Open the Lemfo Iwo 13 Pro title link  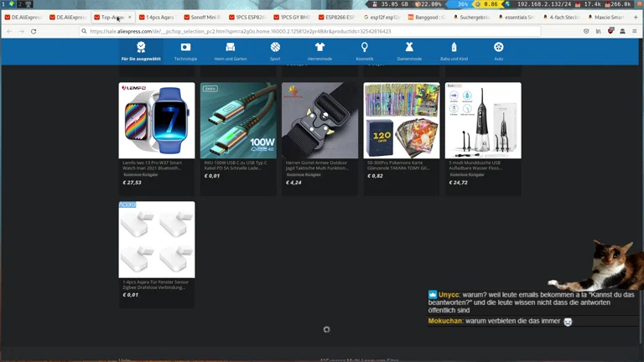coord(153,165)
